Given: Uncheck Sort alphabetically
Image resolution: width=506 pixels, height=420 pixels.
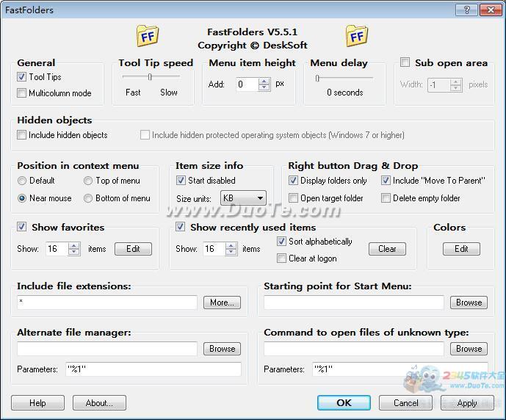Looking at the screenshot, I should (281, 241).
